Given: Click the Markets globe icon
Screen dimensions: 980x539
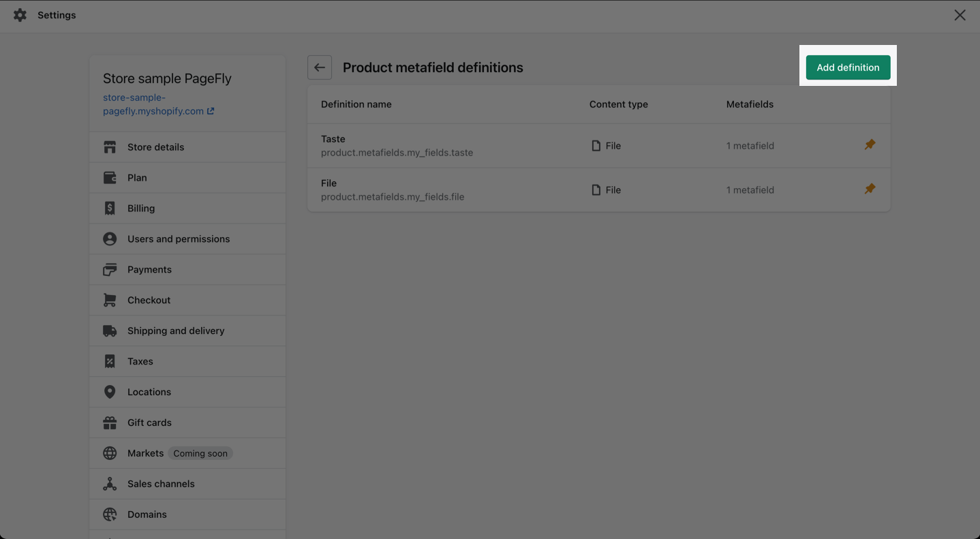Looking at the screenshot, I should pos(110,453).
